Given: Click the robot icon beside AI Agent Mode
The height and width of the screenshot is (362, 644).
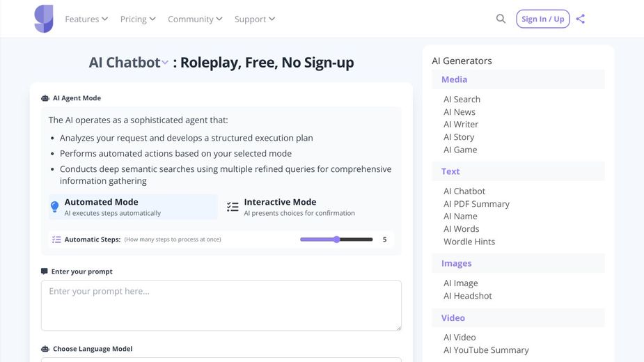Looking at the screenshot, I should (45, 99).
